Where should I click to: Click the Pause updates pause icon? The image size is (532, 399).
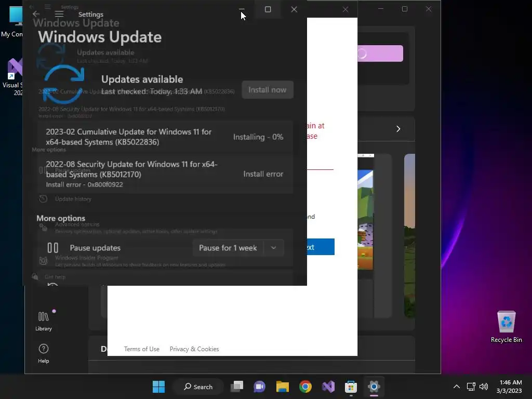pyautogui.click(x=52, y=248)
